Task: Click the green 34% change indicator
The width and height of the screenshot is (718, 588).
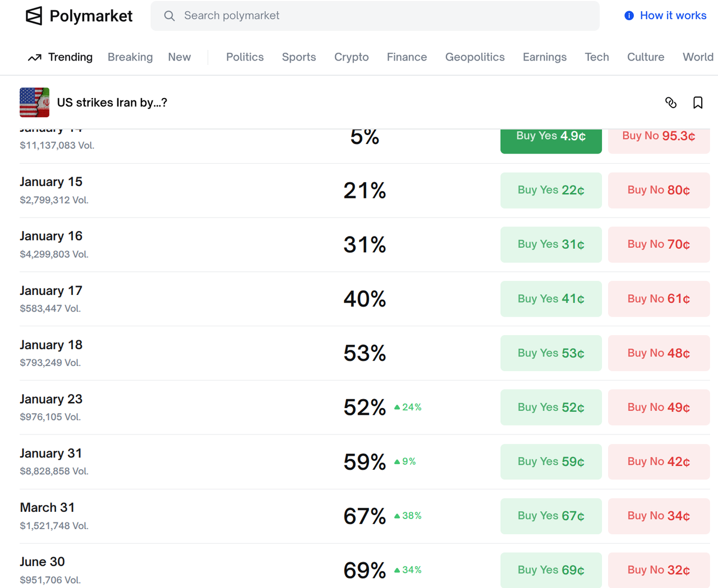Action: (408, 570)
